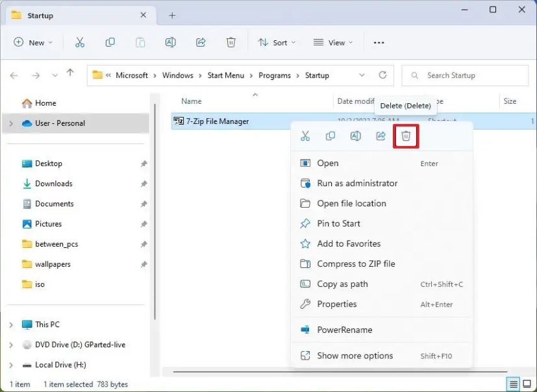Refresh the Startup folder view
This screenshot has width=537, height=392.
tap(382, 75)
